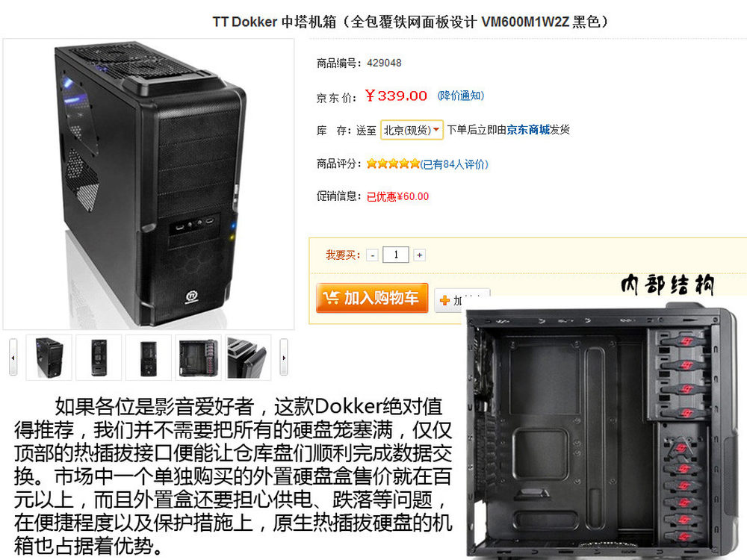This screenshot has width=747, height=560.
Task: Click the thumbnail gallery left arrow
Action: [13, 358]
